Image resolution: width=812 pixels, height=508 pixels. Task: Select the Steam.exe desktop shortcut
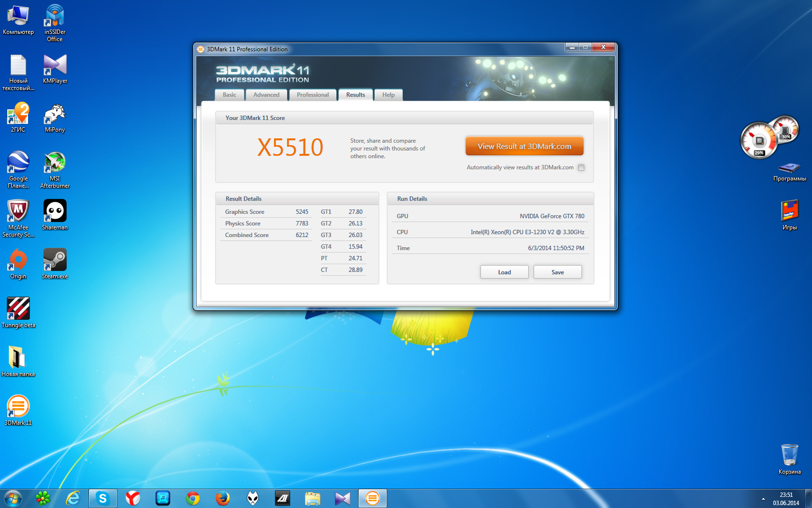click(x=55, y=264)
